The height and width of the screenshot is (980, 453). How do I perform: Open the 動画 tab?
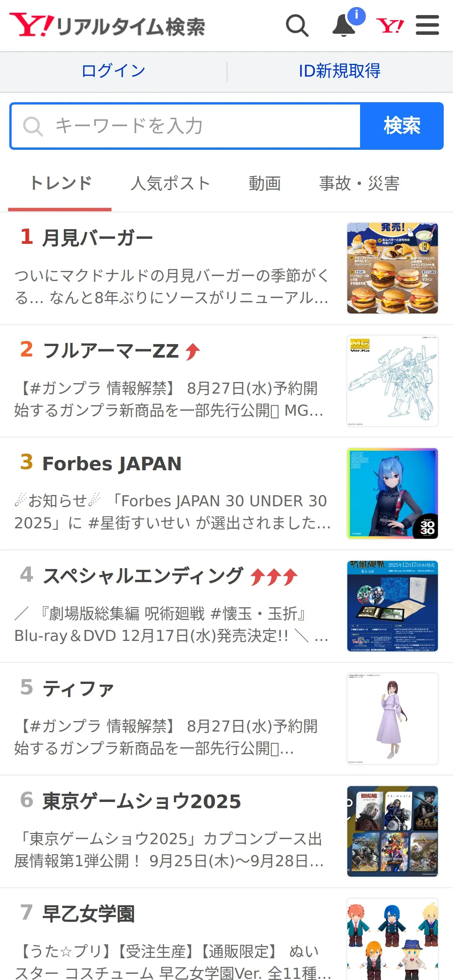265,183
